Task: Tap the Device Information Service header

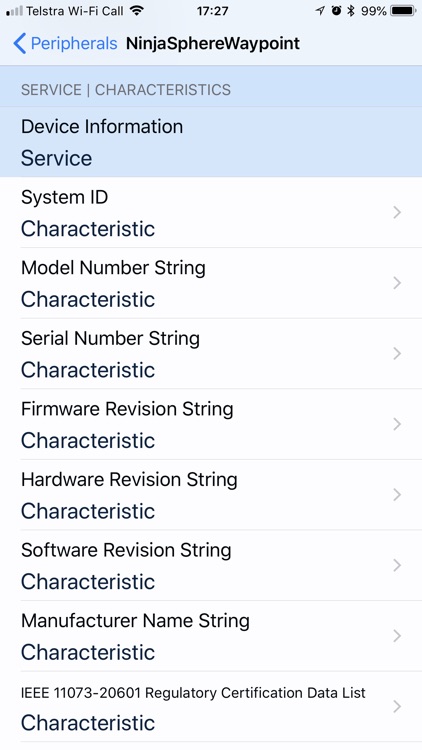Action: pos(211,142)
